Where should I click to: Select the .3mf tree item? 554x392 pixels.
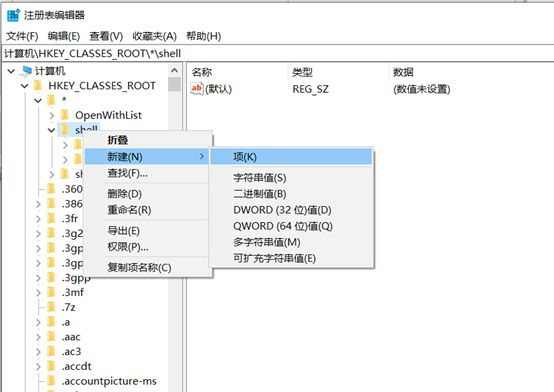click(73, 292)
